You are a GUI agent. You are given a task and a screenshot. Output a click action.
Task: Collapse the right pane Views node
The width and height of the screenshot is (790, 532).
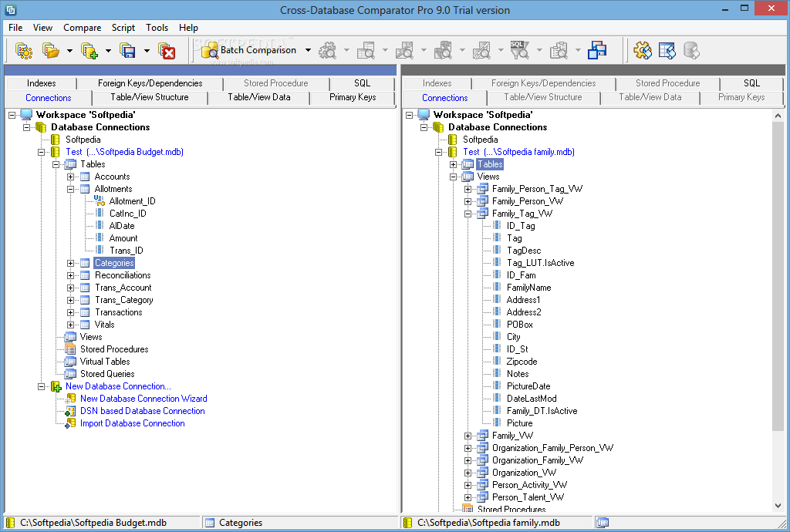pyautogui.click(x=453, y=177)
